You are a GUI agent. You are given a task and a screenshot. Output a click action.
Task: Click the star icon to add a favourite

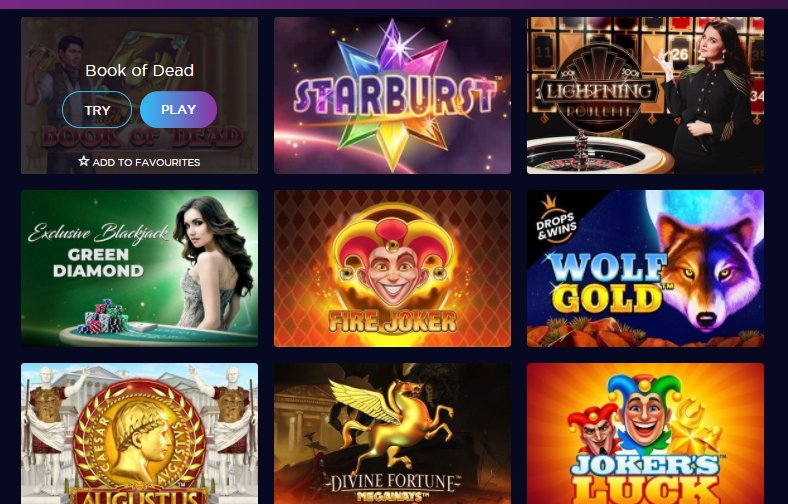(x=83, y=161)
